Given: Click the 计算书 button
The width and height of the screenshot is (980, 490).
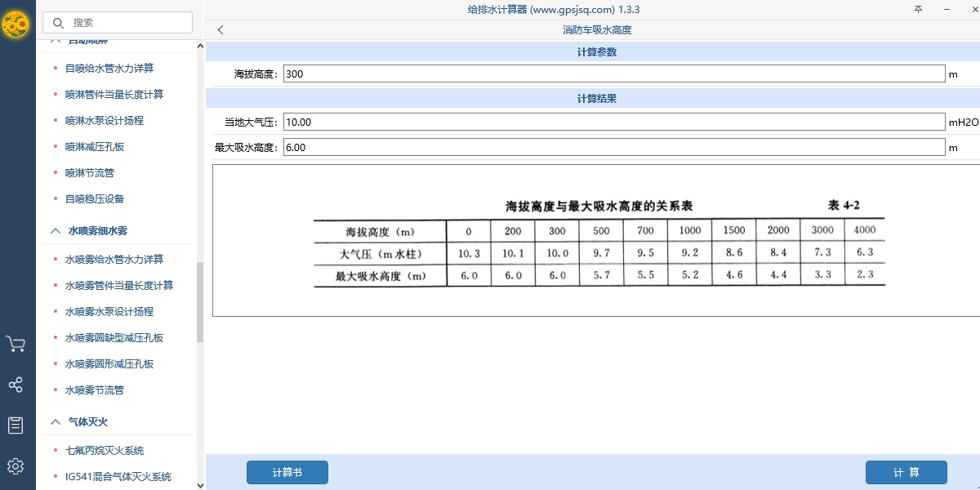Looking at the screenshot, I should click(x=287, y=472).
